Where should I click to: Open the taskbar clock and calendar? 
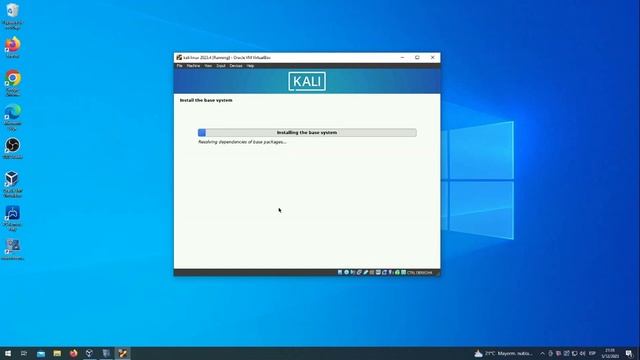[x=610, y=353]
